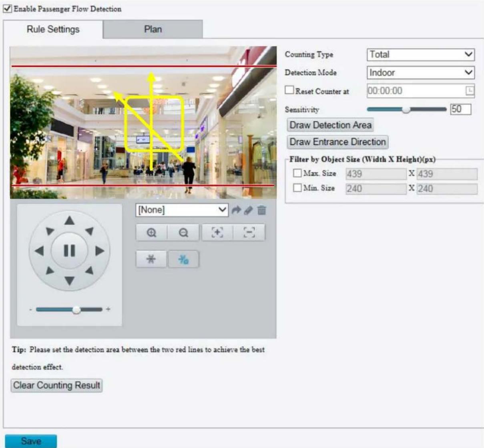This screenshot has width=484, height=448.
Task: Click the PTZ center pause button
Action: click(70, 251)
